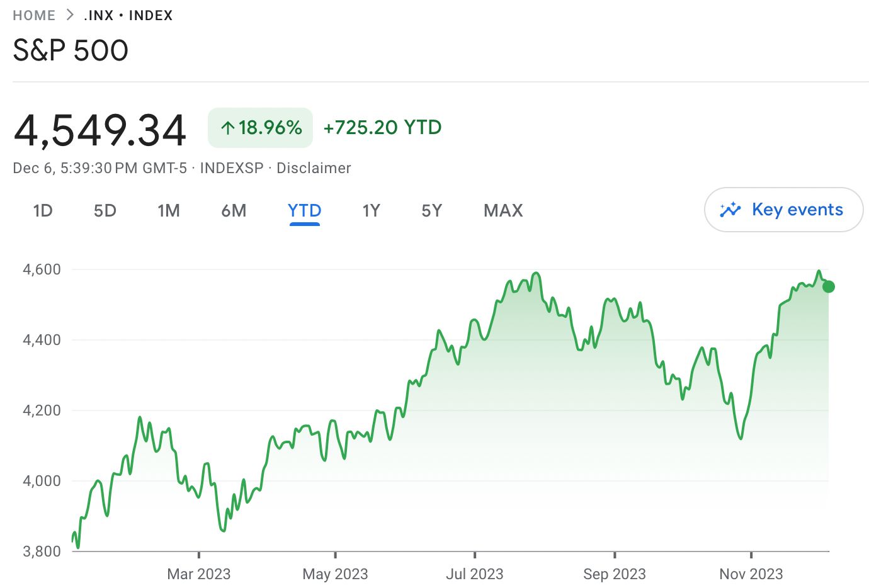Select the 1D time range tab
The width and height of the screenshot is (869, 588).
[43, 210]
